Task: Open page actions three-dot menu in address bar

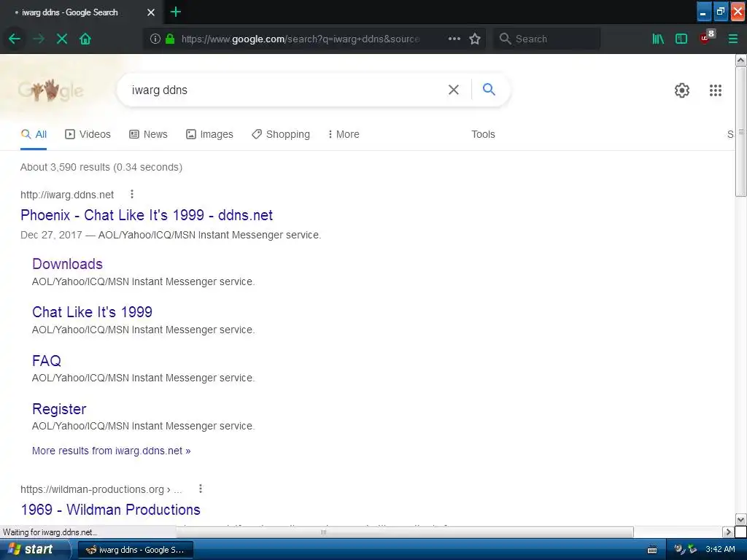Action: [454, 39]
